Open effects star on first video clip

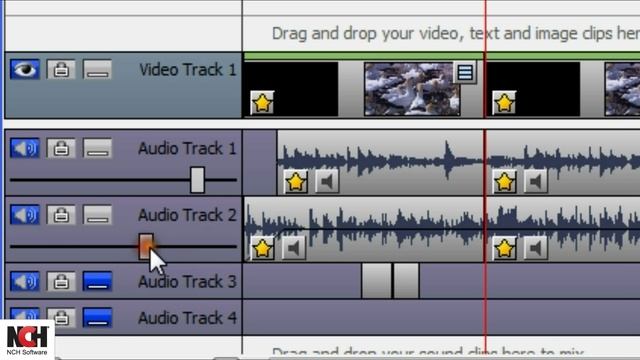pos(262,102)
